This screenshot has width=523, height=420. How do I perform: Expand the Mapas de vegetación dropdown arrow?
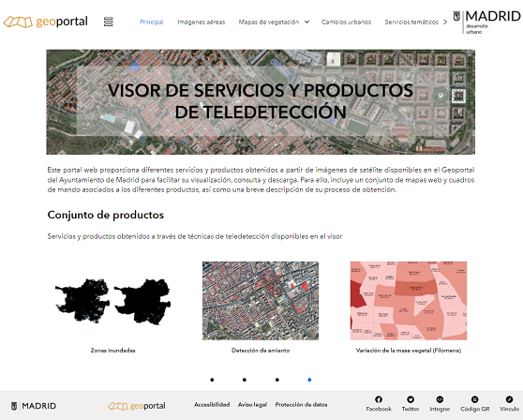[x=306, y=22]
